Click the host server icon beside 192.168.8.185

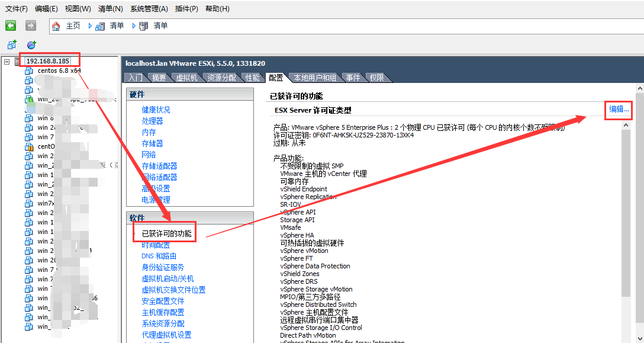18,61
